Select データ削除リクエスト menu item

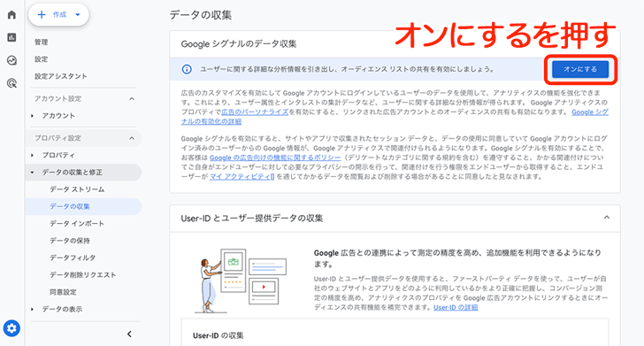pyautogui.click(x=83, y=275)
